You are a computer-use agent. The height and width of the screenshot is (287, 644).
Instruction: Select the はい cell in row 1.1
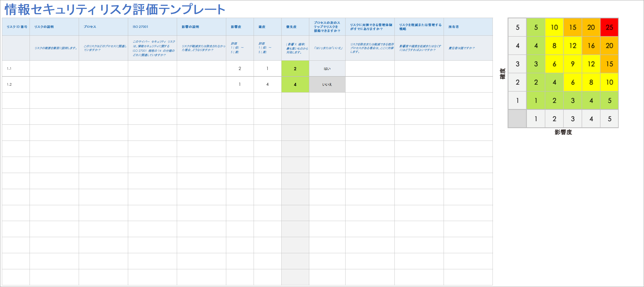click(327, 68)
